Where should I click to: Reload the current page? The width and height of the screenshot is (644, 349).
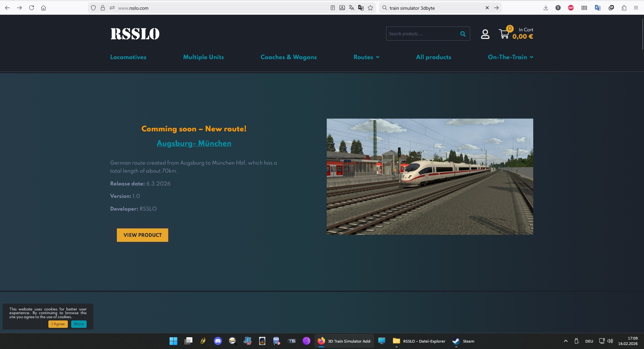coord(32,8)
